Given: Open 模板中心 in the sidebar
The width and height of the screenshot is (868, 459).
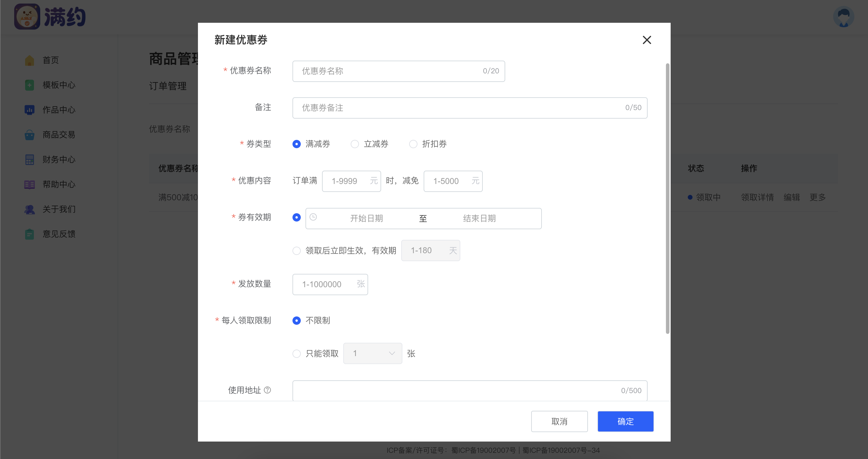Looking at the screenshot, I should (59, 85).
